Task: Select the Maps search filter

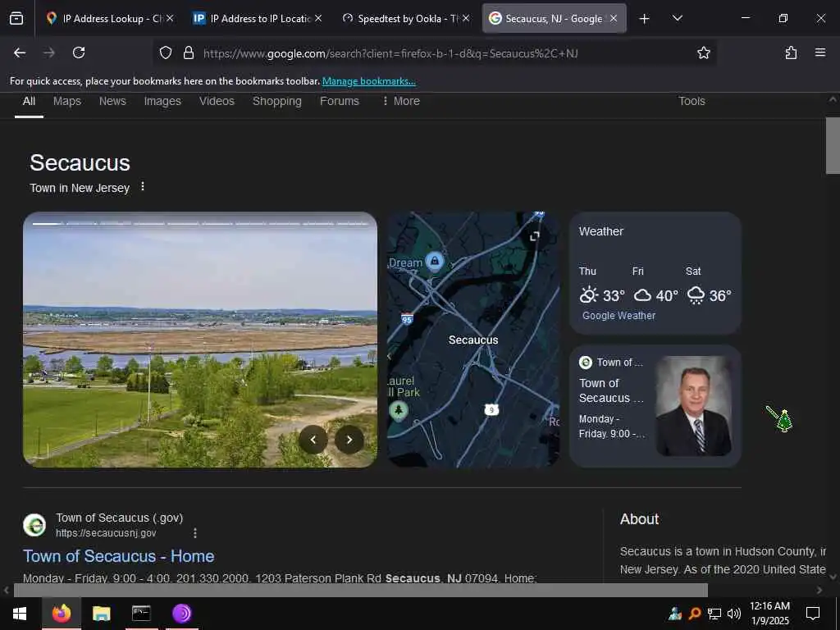Action: click(x=67, y=101)
